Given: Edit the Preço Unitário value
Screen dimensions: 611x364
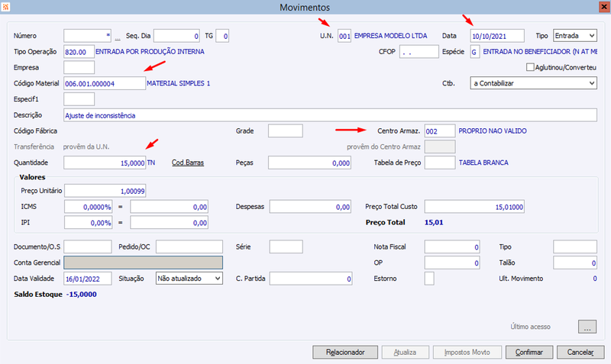Looking at the screenshot, I should pos(105,191).
